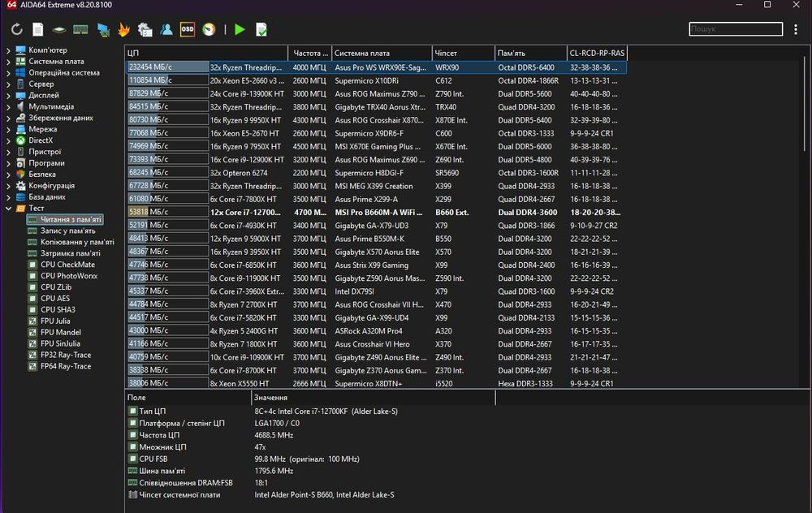The image size is (812, 513).
Task: Select the CPU PhotoWorxx benchmark
Action: 68,276
